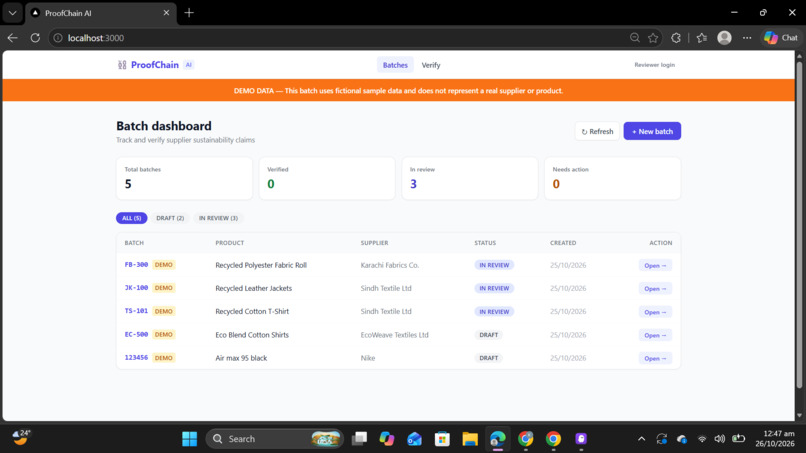Click 'EcoWeave Textiles Ltd' supplier

tap(394, 335)
